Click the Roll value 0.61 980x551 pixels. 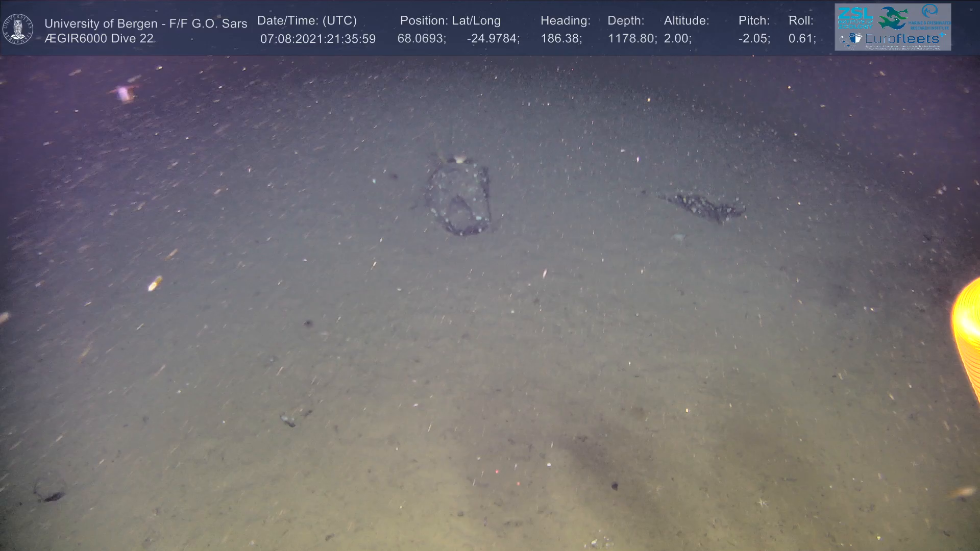[x=802, y=39]
